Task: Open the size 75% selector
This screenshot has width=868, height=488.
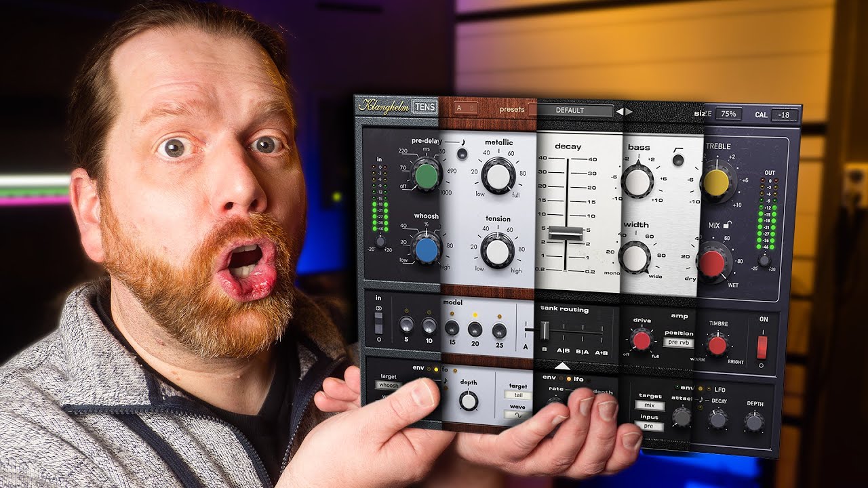Action: tap(728, 113)
